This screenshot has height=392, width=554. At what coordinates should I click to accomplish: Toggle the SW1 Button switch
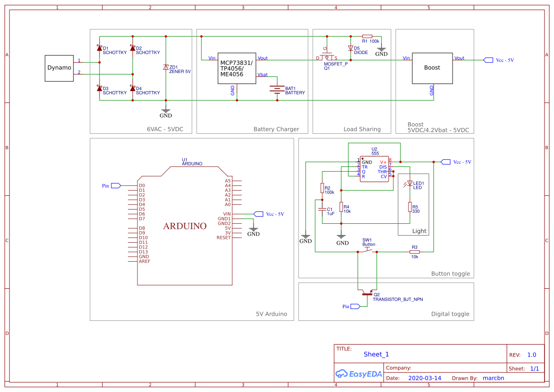(368, 250)
